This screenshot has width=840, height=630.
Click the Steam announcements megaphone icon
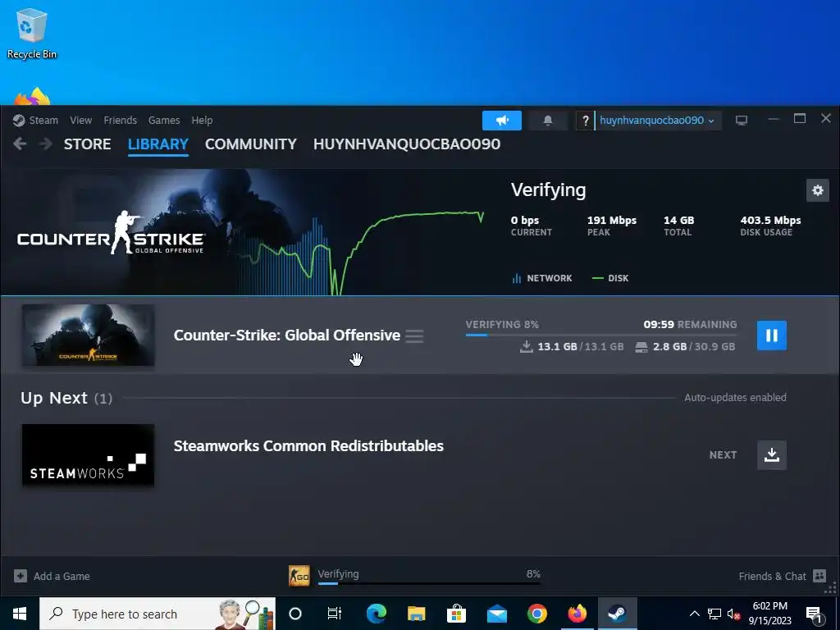[x=502, y=121]
